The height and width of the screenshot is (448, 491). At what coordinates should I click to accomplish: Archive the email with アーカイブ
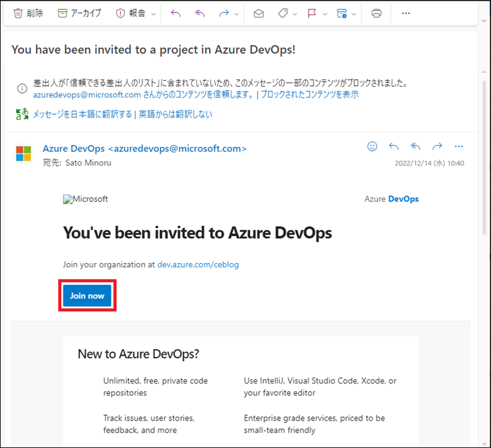pos(79,13)
